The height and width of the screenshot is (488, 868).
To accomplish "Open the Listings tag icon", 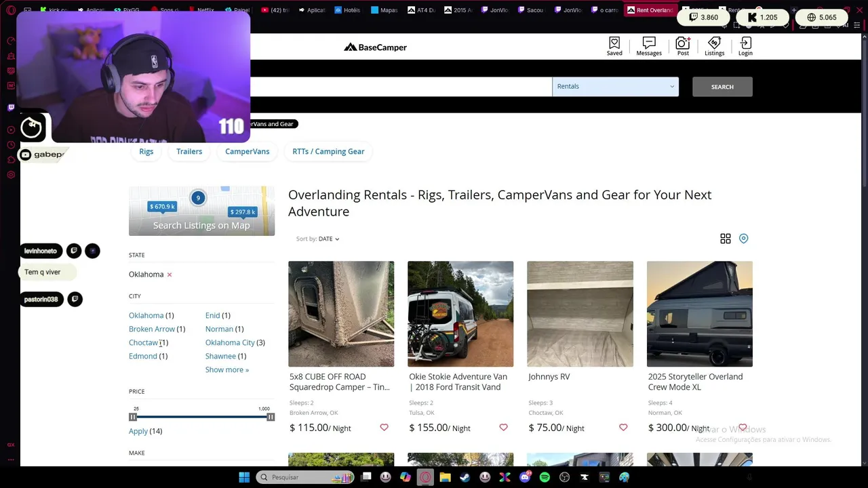I will click(x=714, y=43).
